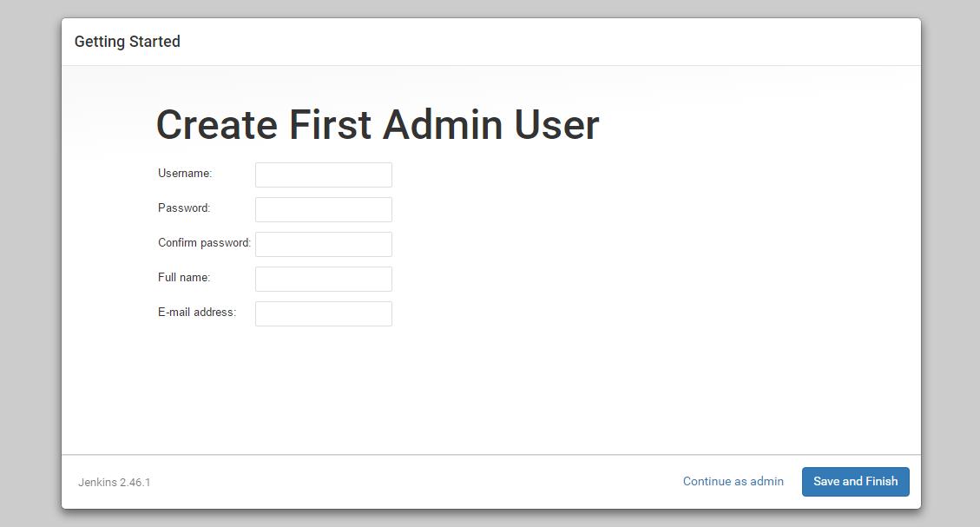Select the Username field label
Image resolution: width=980 pixels, height=527 pixels.
click(x=184, y=174)
